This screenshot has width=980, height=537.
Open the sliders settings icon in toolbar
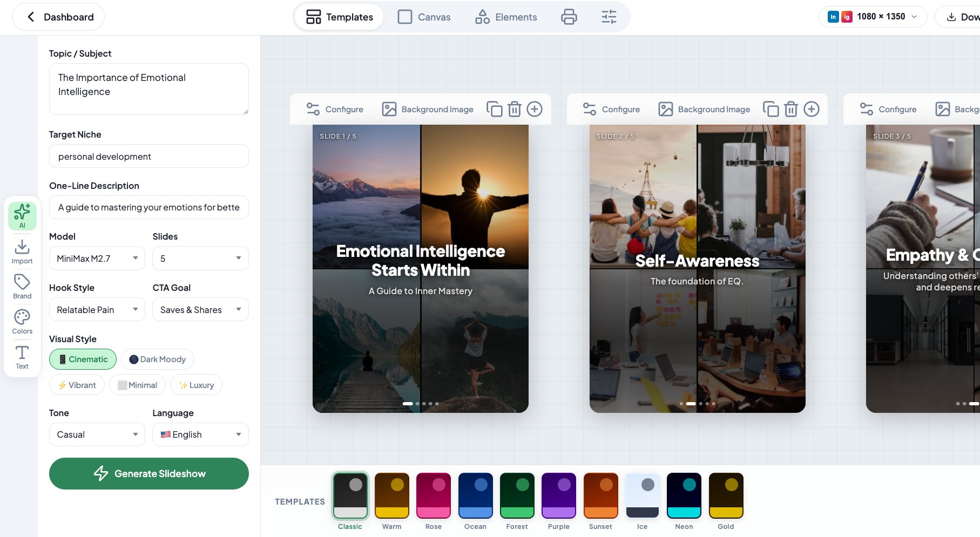tap(609, 17)
